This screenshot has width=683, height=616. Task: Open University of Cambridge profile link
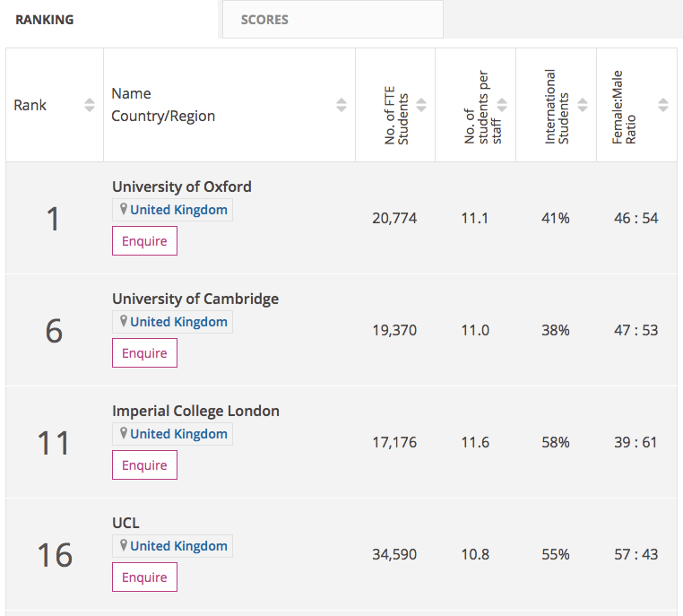[x=195, y=299]
